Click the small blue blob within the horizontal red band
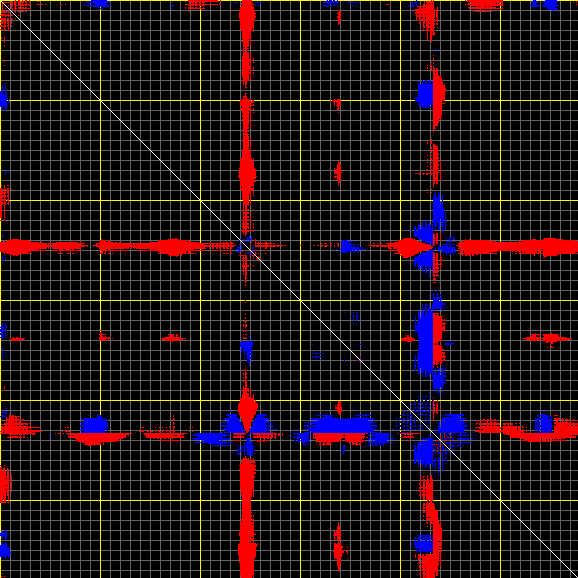Screen dimensions: 578x578 348,246
